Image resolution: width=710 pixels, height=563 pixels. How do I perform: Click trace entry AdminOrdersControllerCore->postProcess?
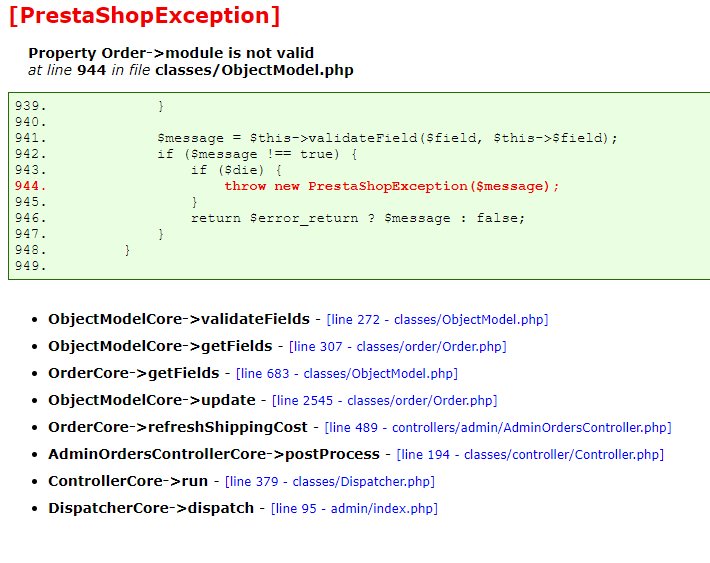tap(214, 454)
